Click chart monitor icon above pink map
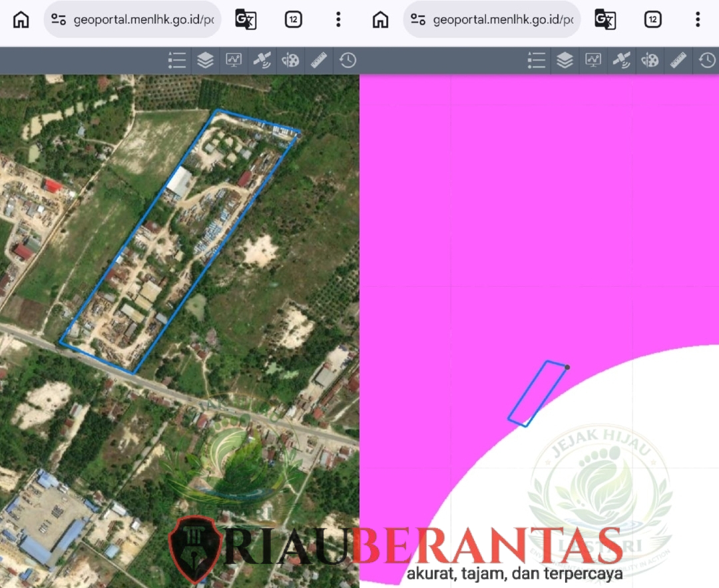This screenshot has width=719, height=588. [x=593, y=61]
